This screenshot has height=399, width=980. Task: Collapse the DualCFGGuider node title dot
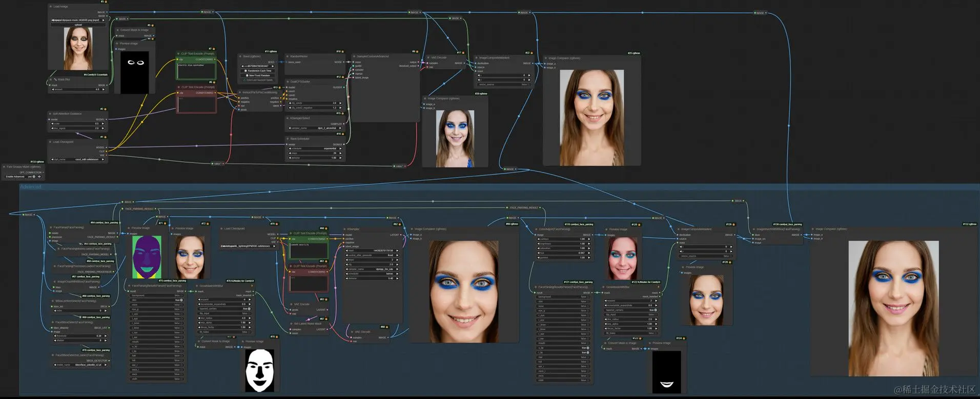(288, 81)
